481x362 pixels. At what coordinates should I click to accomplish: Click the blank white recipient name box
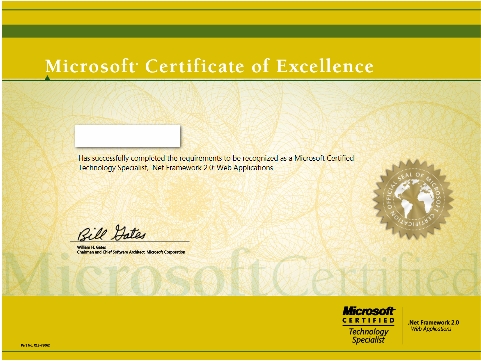click(127, 136)
